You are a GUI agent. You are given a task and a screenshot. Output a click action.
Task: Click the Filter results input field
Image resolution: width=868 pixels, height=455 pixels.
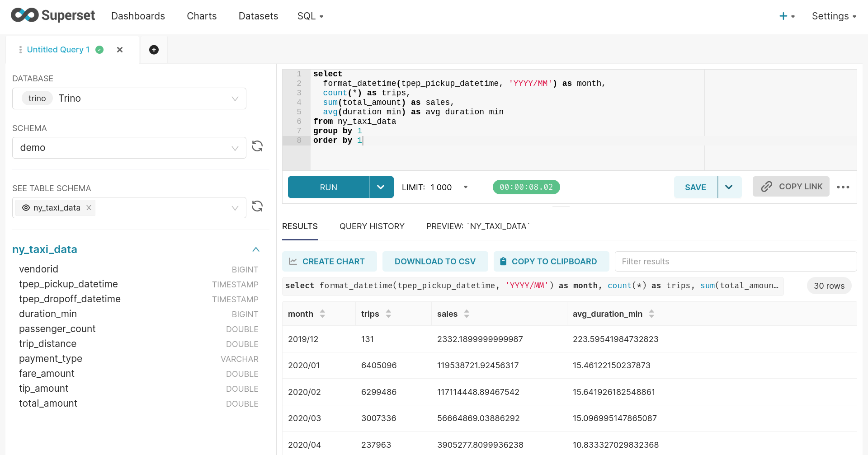click(735, 262)
